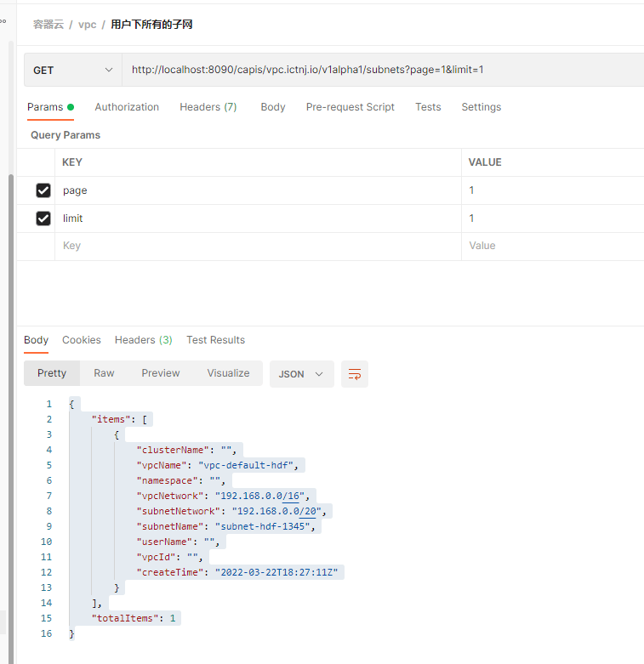Open the JSON format dropdown
The height and width of the screenshot is (664, 644).
(301, 374)
